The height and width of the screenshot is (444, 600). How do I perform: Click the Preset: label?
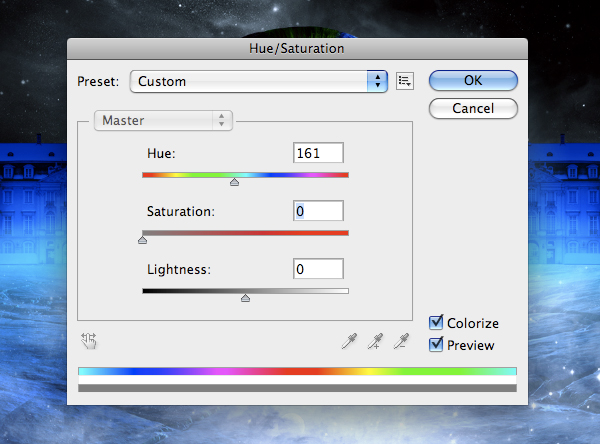[98, 82]
